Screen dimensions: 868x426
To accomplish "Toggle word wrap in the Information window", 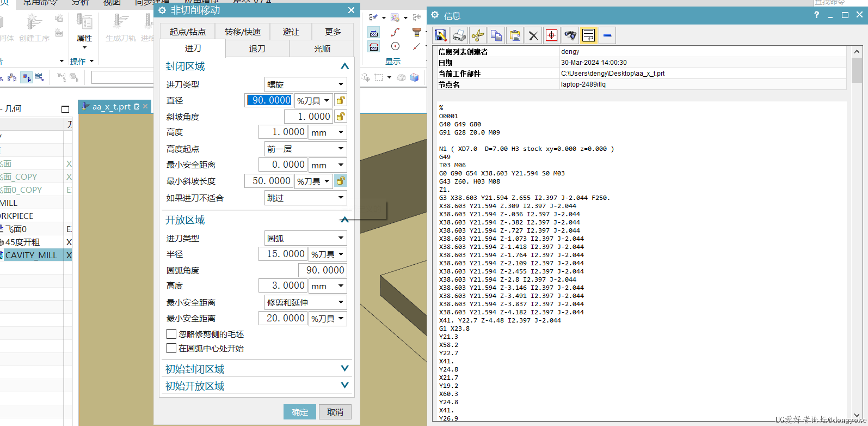I will [x=589, y=35].
